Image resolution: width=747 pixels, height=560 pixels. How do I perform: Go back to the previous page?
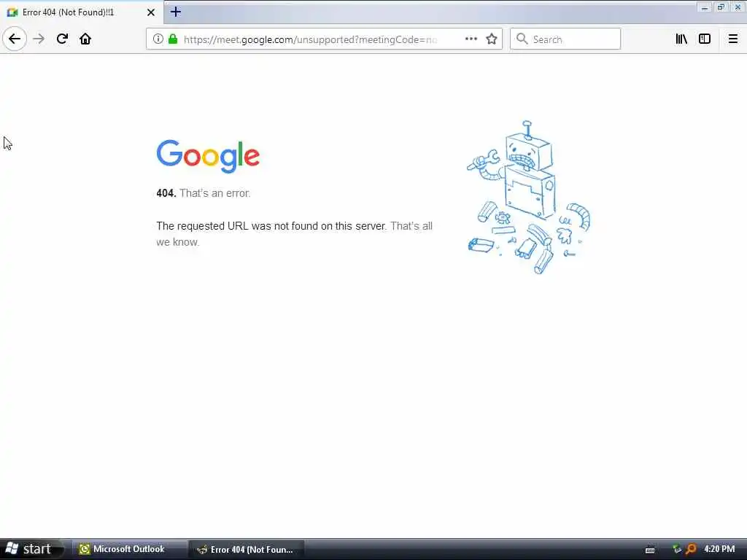pyautogui.click(x=15, y=39)
